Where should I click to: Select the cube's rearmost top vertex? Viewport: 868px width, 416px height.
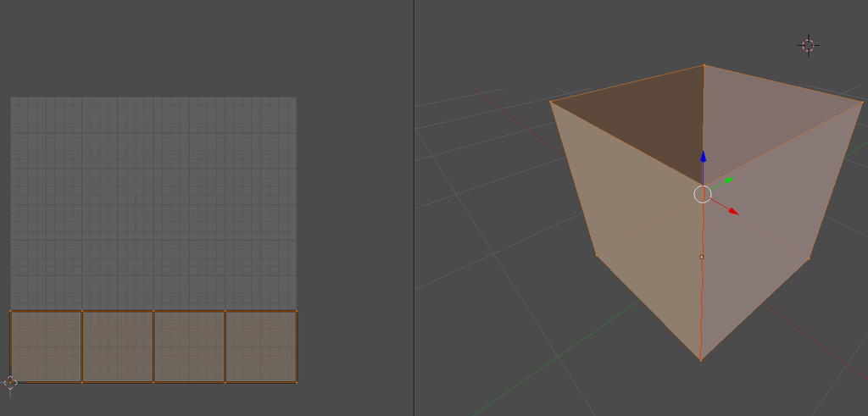click(704, 65)
